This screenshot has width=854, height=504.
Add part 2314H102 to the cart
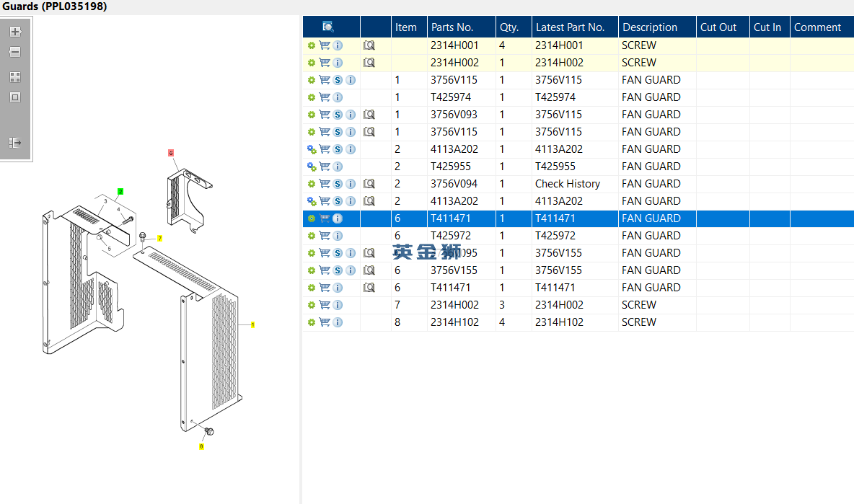pyautogui.click(x=325, y=322)
